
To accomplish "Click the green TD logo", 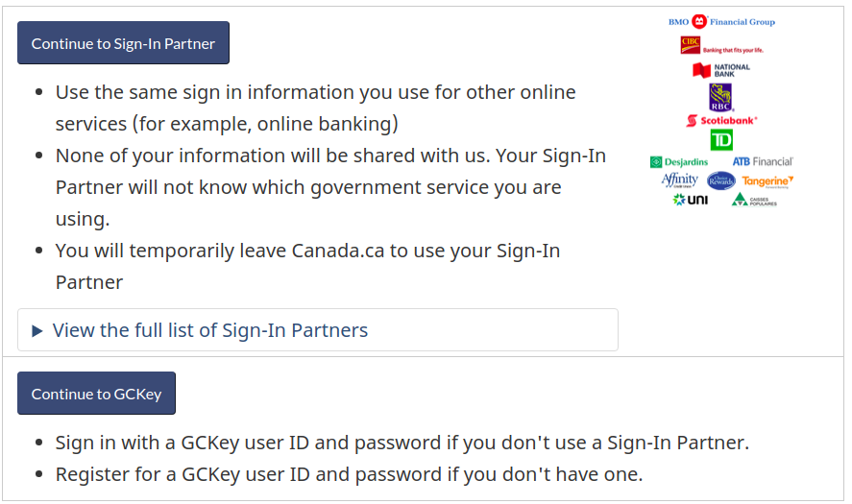I will 721,141.
